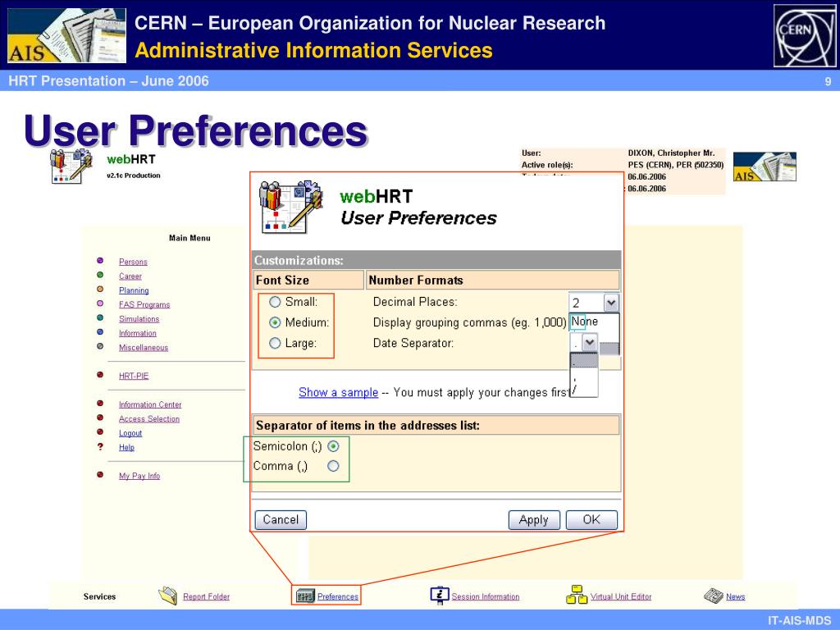The height and width of the screenshot is (630, 840).
Task: Click the Customizations section header
Action: pyautogui.click(x=436, y=260)
